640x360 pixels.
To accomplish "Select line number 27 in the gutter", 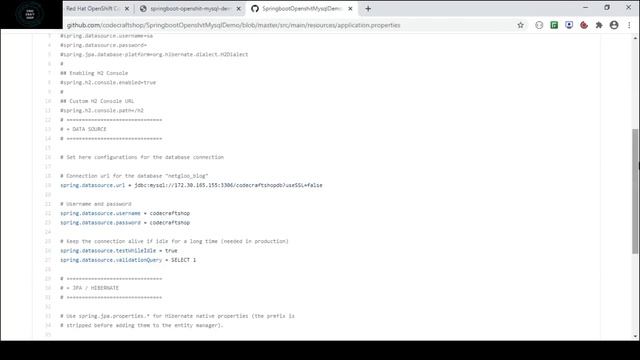I will 48,260.
